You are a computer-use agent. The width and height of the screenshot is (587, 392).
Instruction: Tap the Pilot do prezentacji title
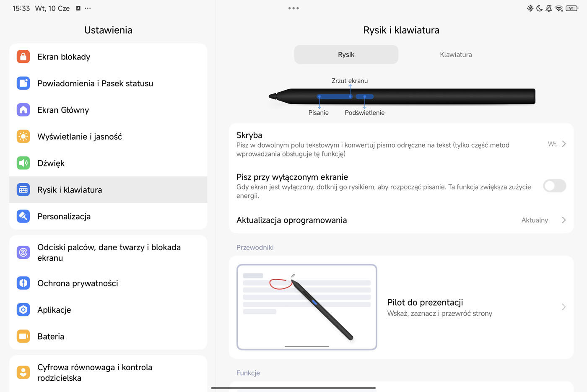click(425, 302)
